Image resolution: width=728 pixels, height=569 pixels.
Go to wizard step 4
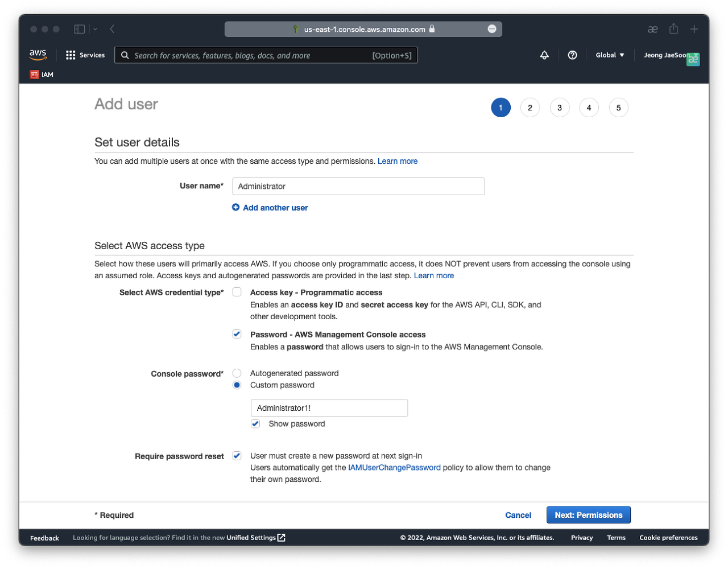click(589, 108)
